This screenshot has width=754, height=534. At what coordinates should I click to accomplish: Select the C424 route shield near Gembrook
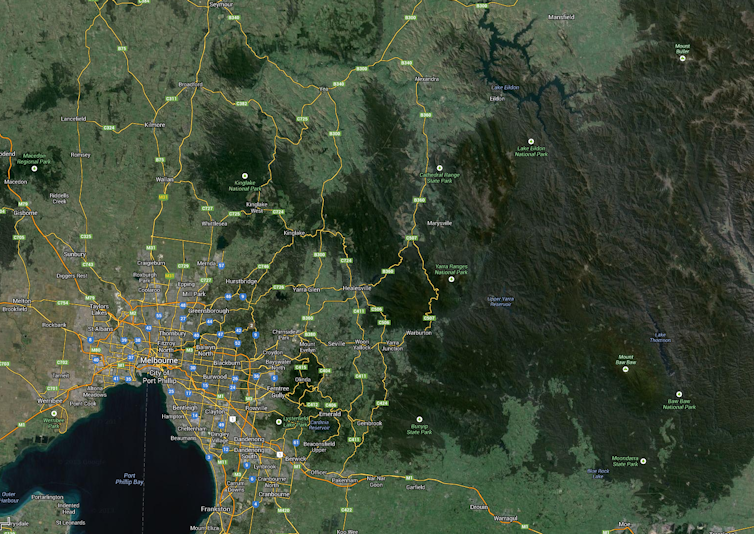tap(382, 403)
